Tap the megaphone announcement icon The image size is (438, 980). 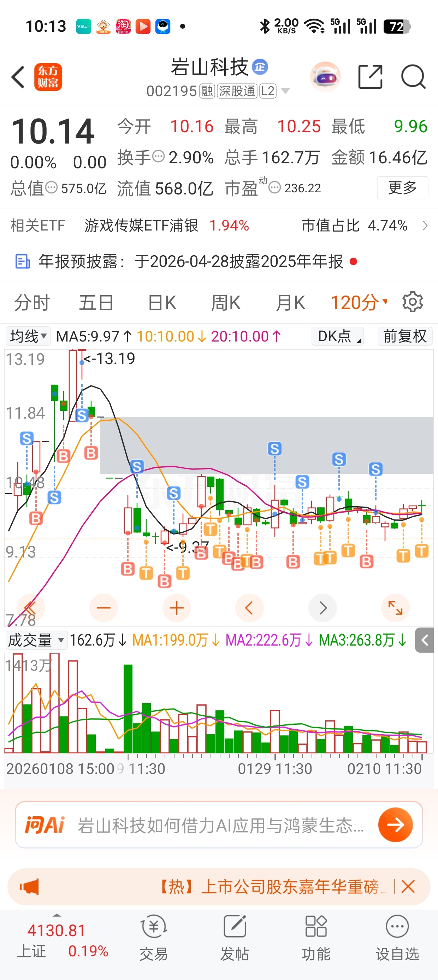(30, 887)
